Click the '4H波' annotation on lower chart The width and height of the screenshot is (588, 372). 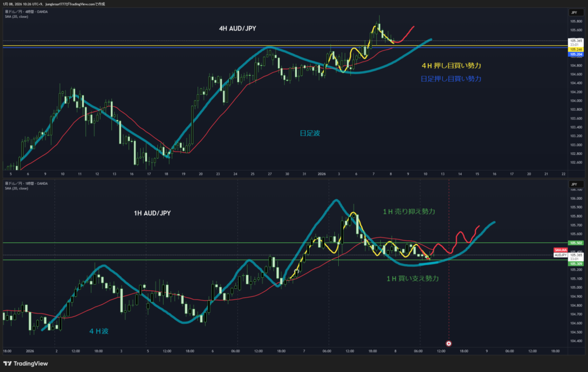click(x=100, y=331)
